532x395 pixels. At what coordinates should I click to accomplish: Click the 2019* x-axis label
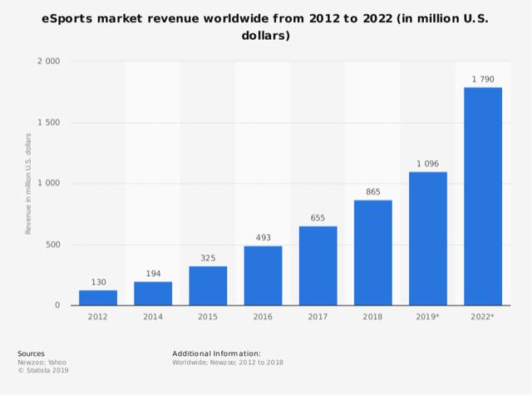tap(427, 317)
